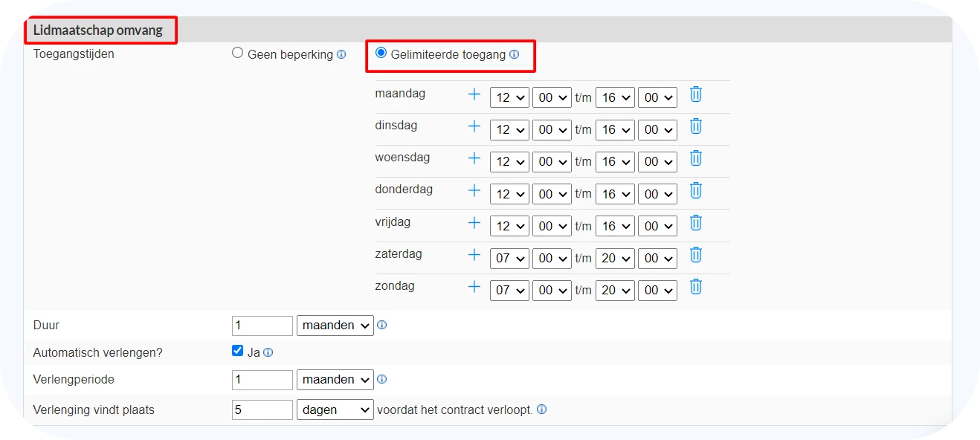Click Verlenging vindt plaats days input
This screenshot has width=980, height=440.
pos(262,410)
